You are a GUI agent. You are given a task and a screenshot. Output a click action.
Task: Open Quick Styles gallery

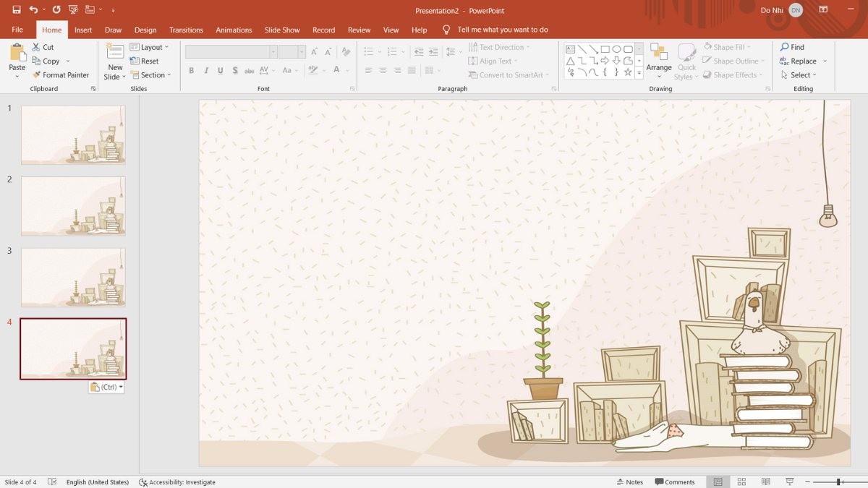click(686, 61)
